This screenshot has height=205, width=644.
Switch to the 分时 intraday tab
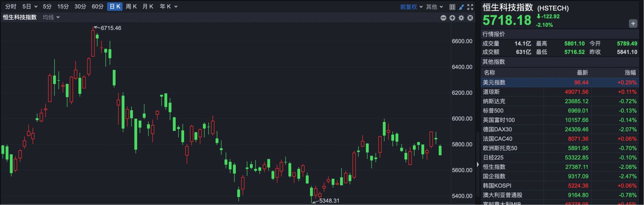coord(11,7)
